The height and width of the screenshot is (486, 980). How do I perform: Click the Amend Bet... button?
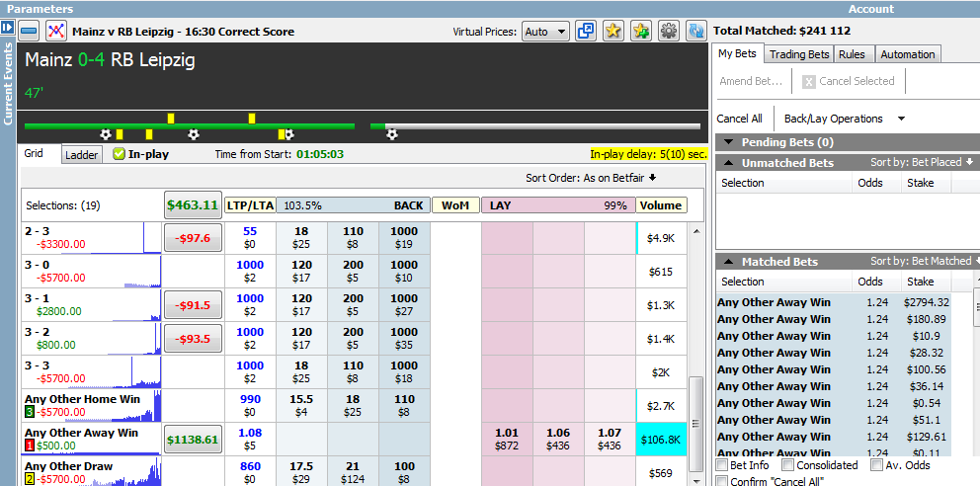tap(751, 81)
